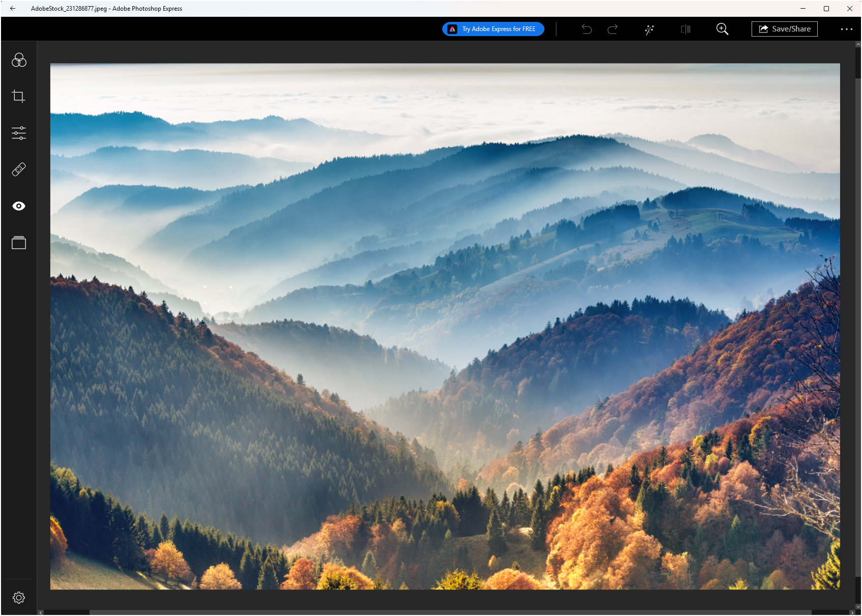
Task: Click the Save/Share button
Action: point(784,28)
